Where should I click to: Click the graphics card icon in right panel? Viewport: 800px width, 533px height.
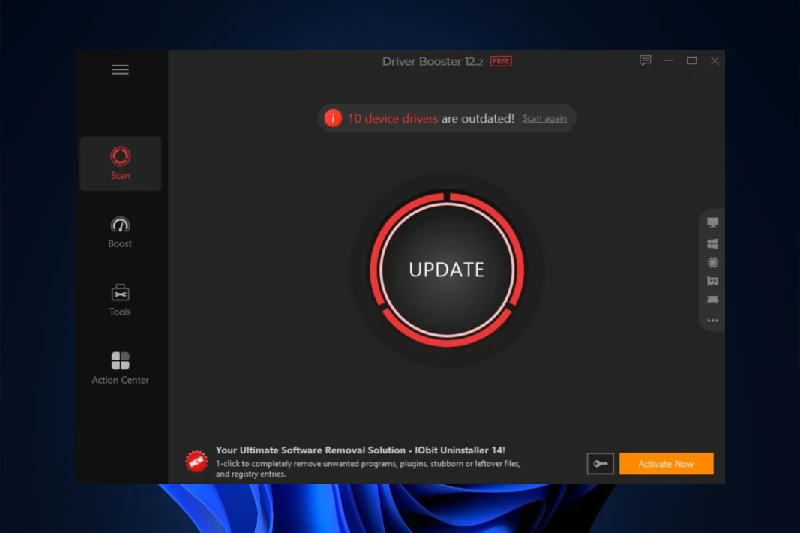(x=713, y=281)
